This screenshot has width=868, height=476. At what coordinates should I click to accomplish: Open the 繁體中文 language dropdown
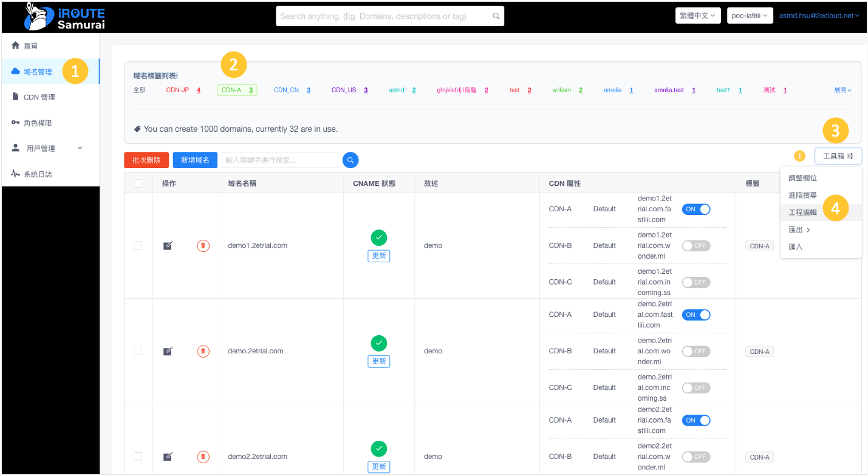[697, 16]
